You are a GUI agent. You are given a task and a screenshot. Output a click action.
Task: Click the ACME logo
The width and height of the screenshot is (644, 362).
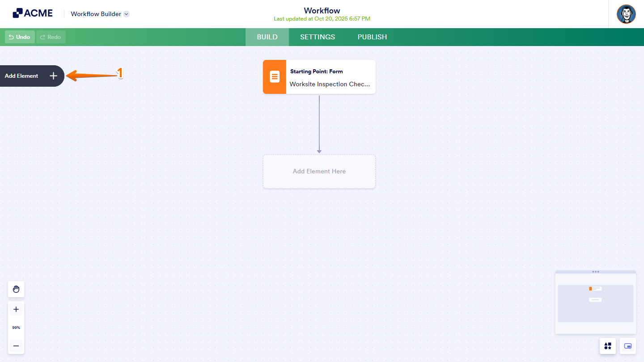(x=33, y=13)
